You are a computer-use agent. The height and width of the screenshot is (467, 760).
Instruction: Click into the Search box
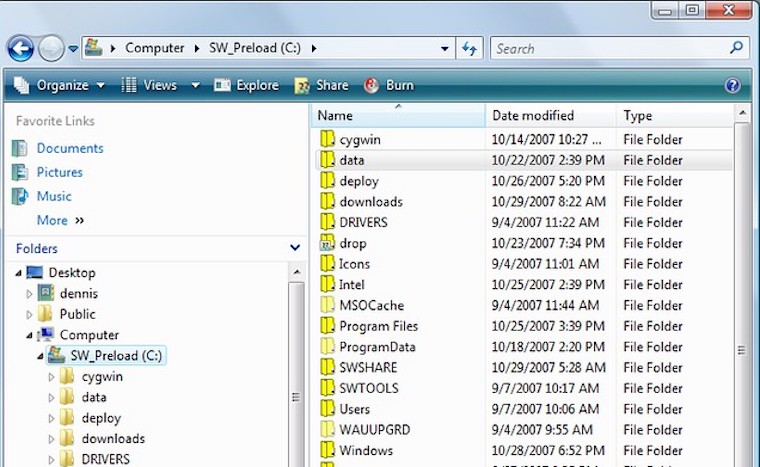pos(608,48)
